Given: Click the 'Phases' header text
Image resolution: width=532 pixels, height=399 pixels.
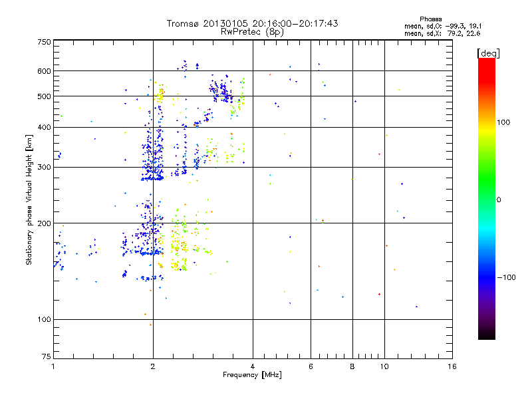Looking at the screenshot, I should point(430,19).
